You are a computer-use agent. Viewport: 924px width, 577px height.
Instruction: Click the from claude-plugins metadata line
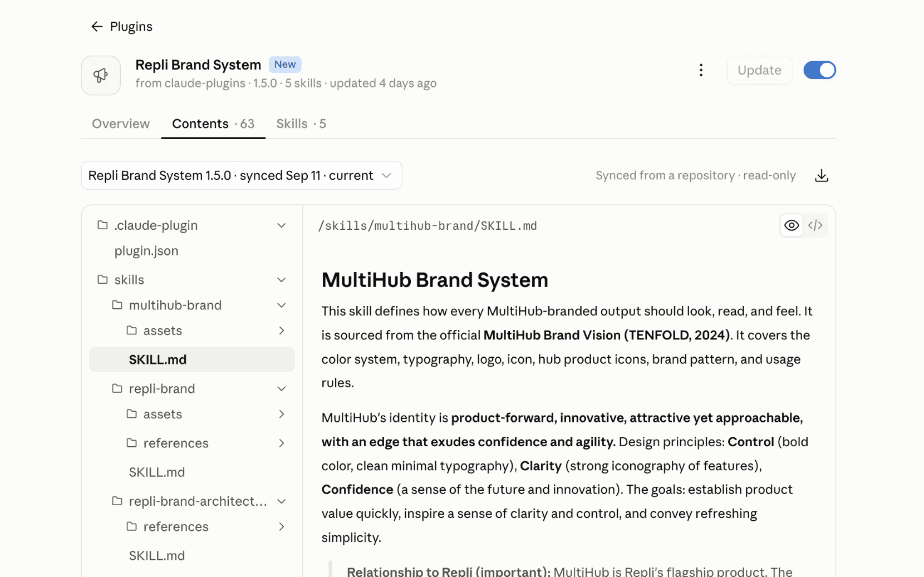click(x=286, y=83)
